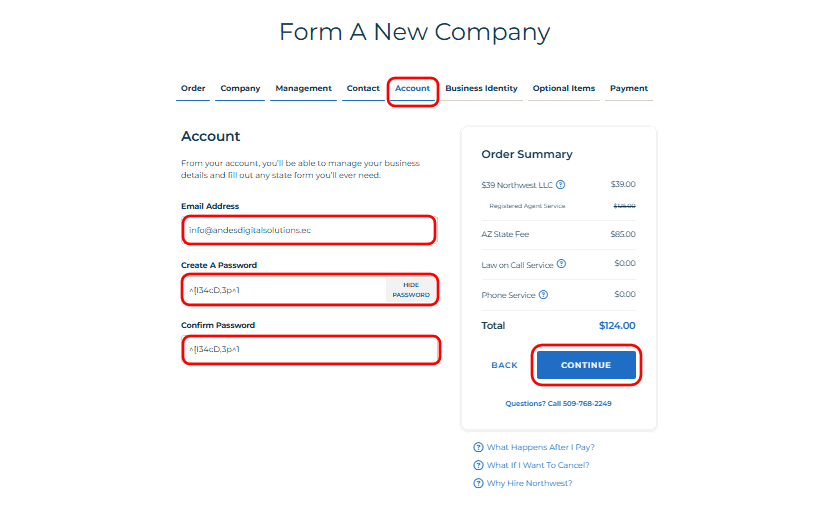Switch to Optional Items tab
Image resolution: width=826 pixels, height=512 pixels.
(563, 89)
